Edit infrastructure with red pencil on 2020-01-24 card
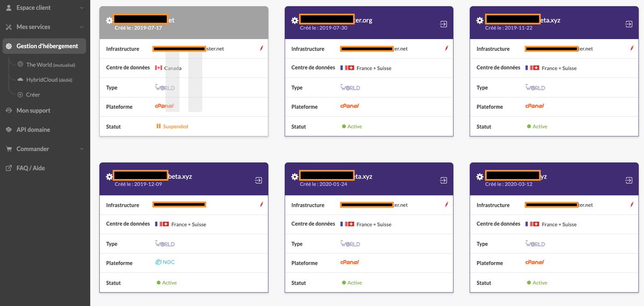 point(447,205)
